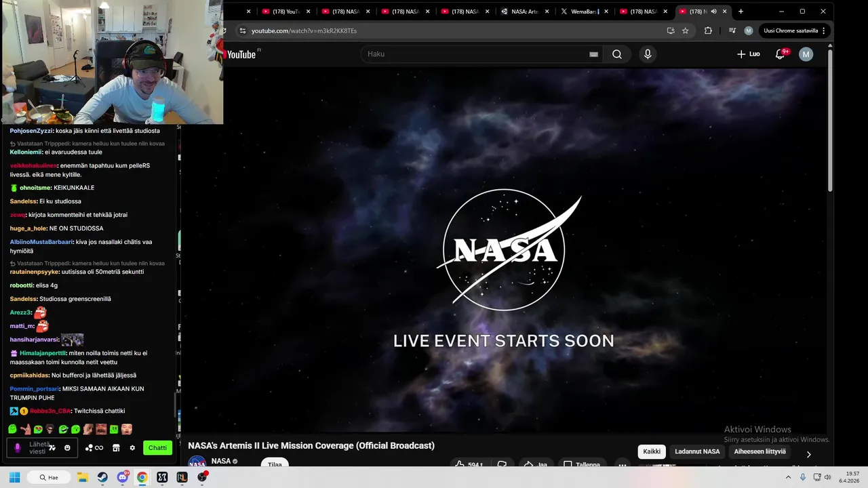Open the volume icon in system tray
This screenshot has height=488, width=868.
point(827,477)
